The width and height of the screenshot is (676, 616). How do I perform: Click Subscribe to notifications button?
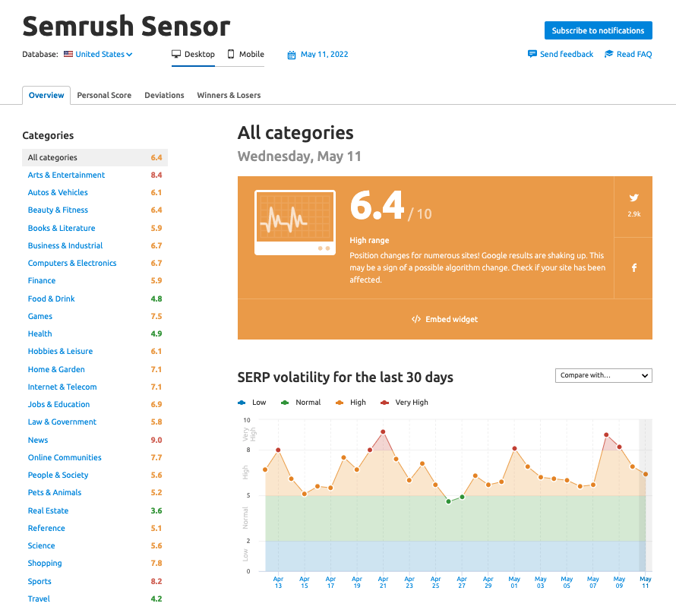tap(598, 30)
